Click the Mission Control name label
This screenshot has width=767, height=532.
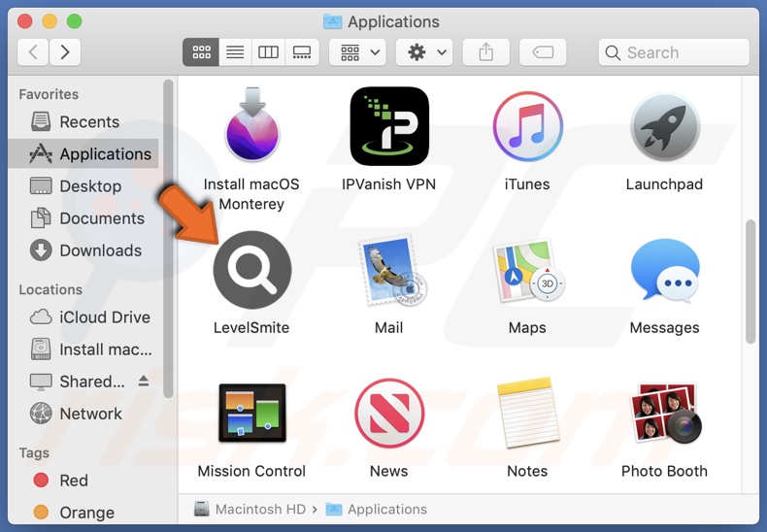pyautogui.click(x=251, y=471)
